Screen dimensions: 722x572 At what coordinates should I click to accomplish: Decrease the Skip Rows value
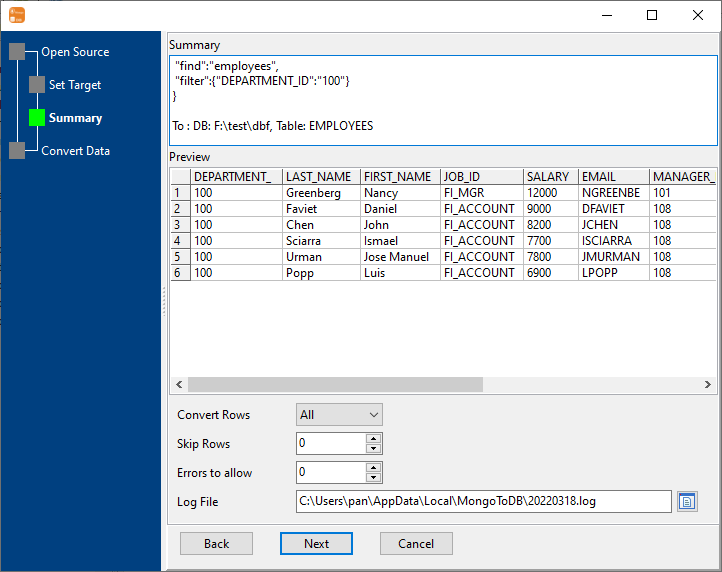373,448
